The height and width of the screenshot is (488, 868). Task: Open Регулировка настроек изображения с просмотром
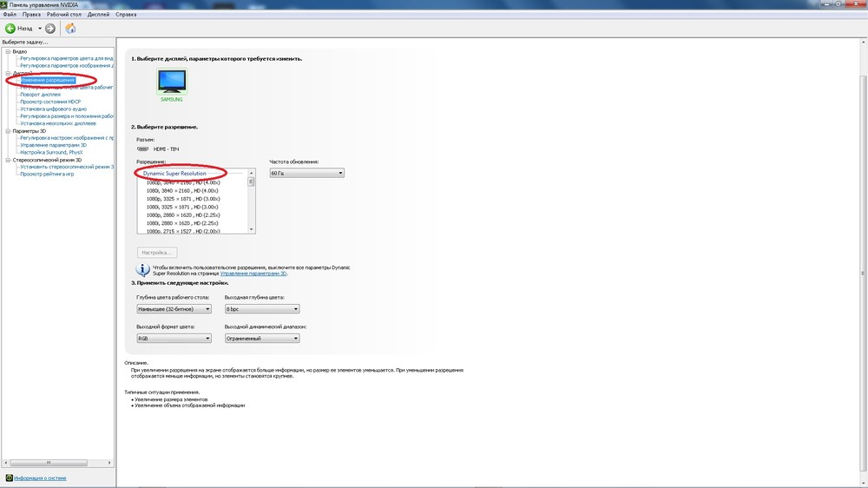click(67, 138)
